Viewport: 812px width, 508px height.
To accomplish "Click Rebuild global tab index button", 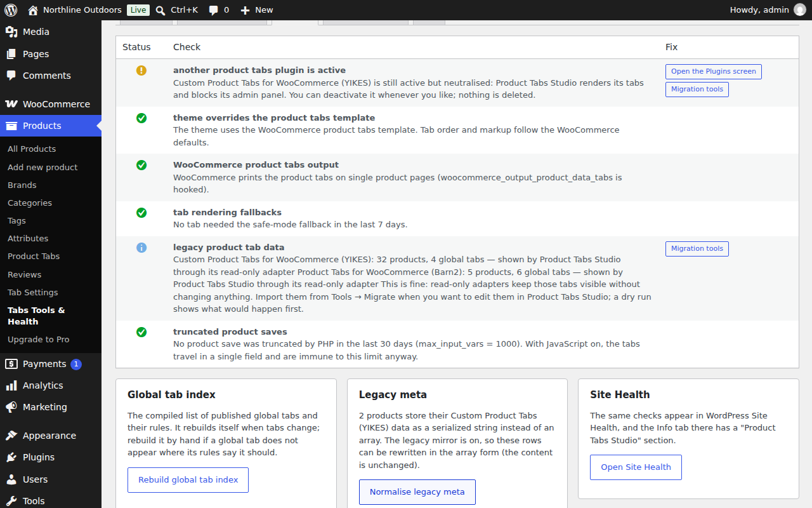I will pyautogui.click(x=188, y=480).
